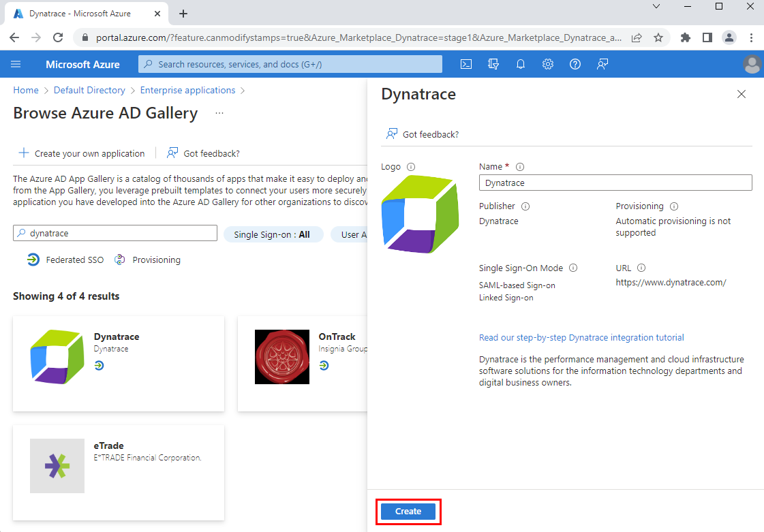Go to Default Directory breadcrumb

(x=89, y=90)
